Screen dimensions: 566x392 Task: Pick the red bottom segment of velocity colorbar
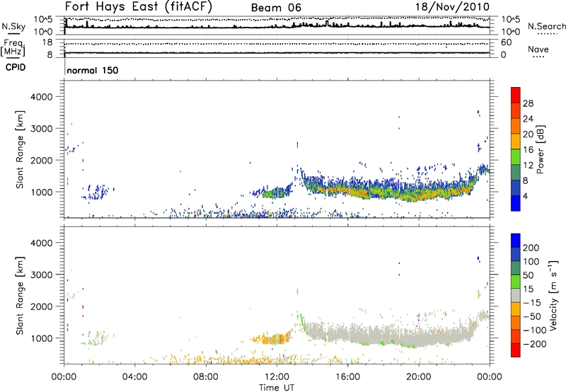tap(516, 350)
